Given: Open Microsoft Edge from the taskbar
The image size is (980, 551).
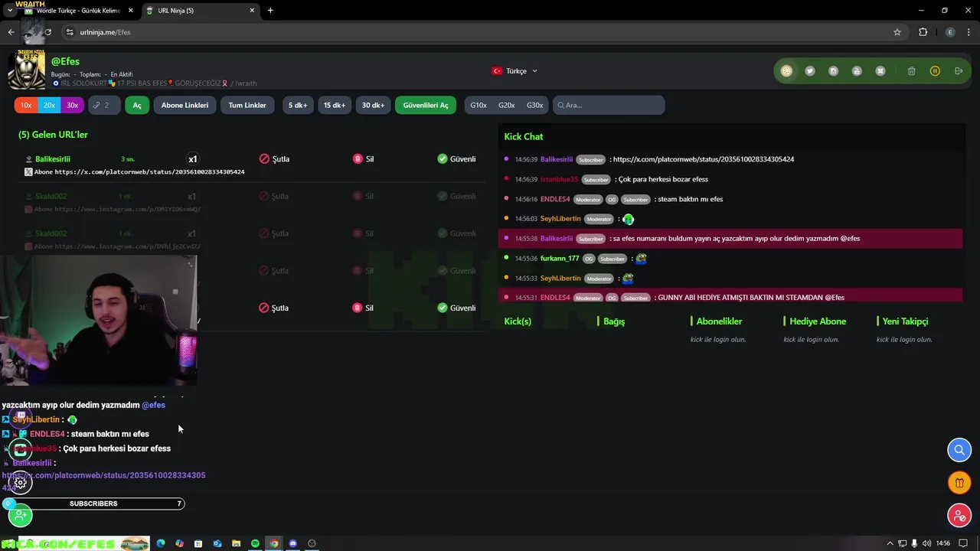Looking at the screenshot, I should tap(161, 543).
